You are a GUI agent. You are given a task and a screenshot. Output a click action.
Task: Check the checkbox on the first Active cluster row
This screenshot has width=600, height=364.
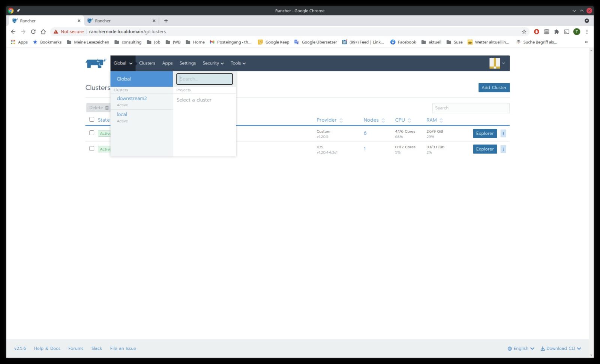click(x=92, y=133)
